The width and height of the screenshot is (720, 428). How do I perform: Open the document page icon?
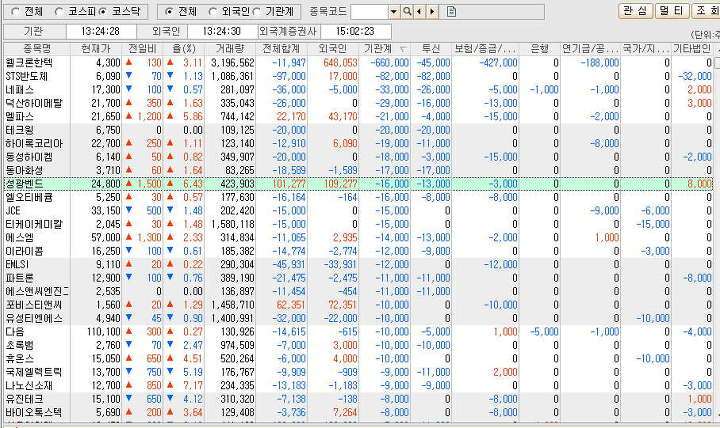point(451,12)
